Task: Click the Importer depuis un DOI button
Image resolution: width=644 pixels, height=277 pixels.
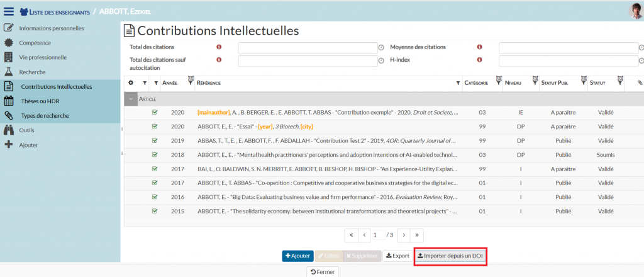Action: 451,256
